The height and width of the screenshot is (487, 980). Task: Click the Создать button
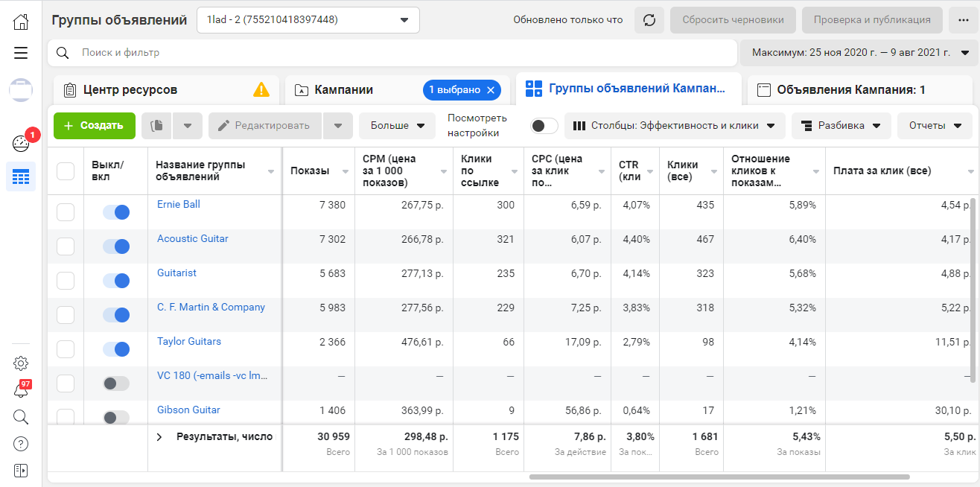(95, 126)
